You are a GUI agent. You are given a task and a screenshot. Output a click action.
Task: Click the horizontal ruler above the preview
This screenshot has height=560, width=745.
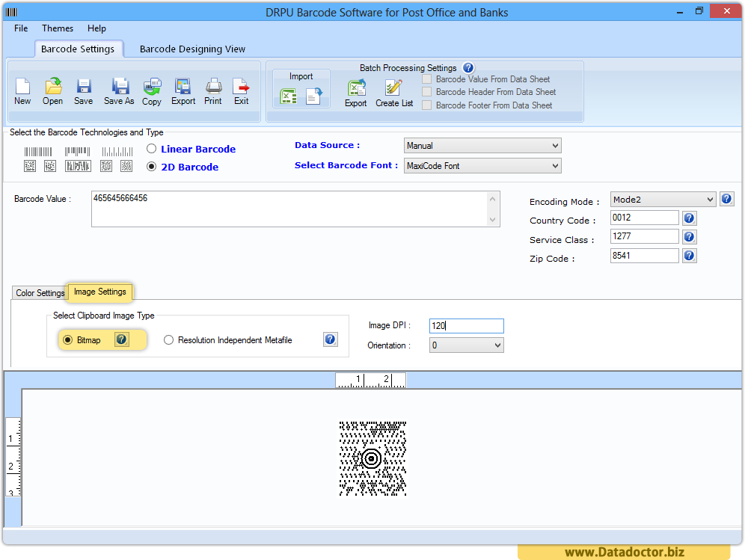point(370,380)
